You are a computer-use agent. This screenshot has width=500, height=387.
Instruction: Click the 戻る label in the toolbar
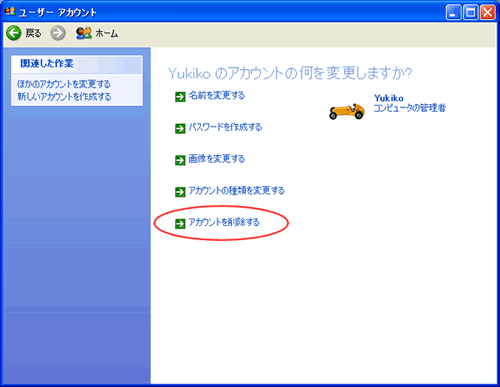33,33
